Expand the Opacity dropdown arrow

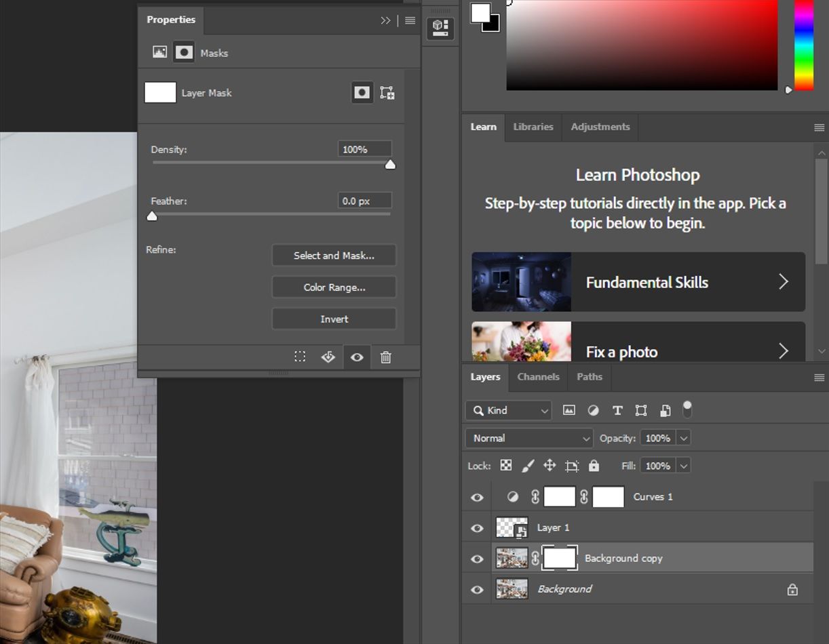point(684,438)
